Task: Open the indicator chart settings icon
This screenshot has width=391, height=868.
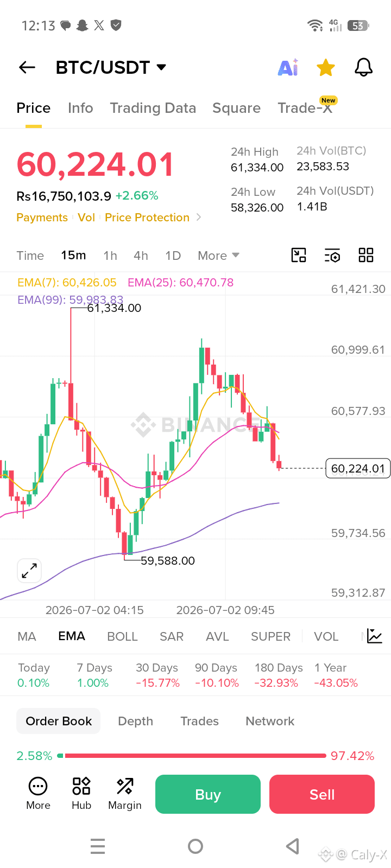Action: click(375, 636)
